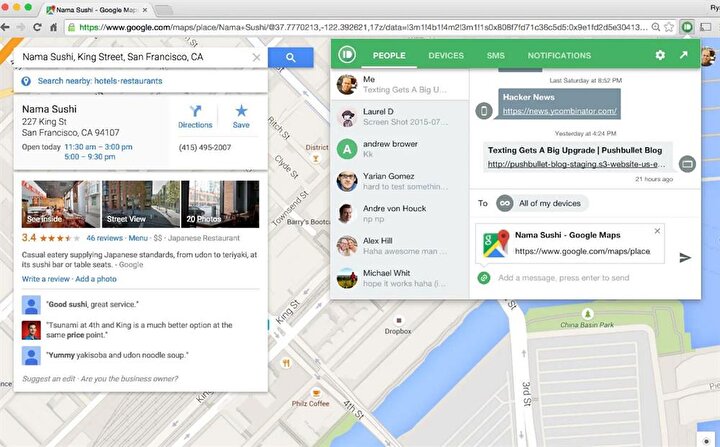Select the Nama Sushi Chrome browser tab

click(96, 10)
